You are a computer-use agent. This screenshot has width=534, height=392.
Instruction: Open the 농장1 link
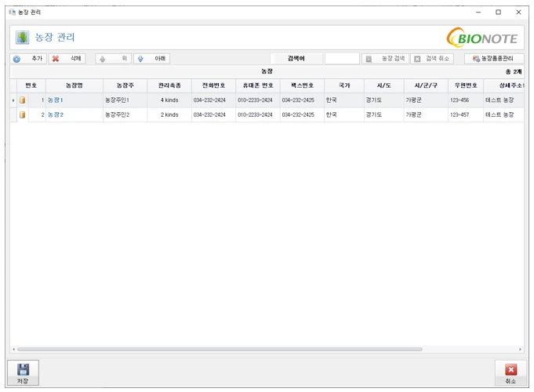55,100
